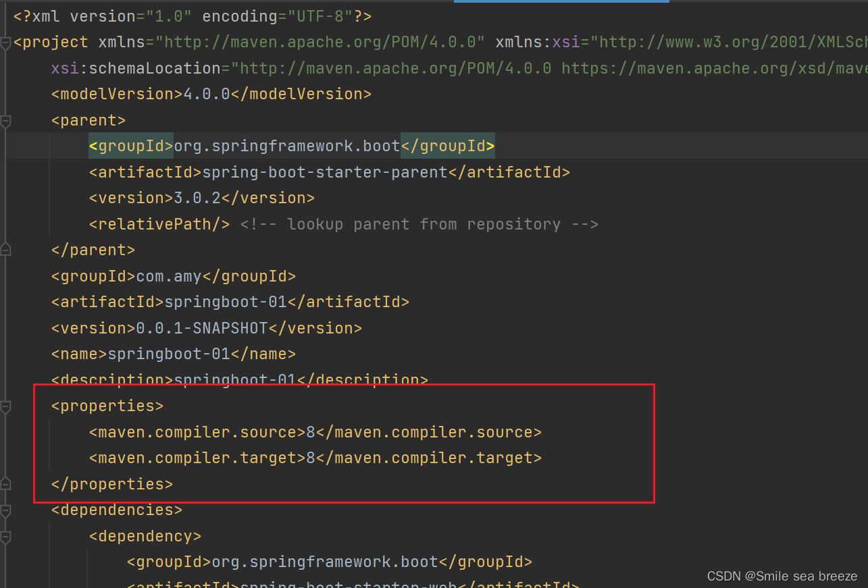Click groupId org.springframework.boot in dependency
Image resolution: width=868 pixels, height=588 pixels.
coord(330,562)
